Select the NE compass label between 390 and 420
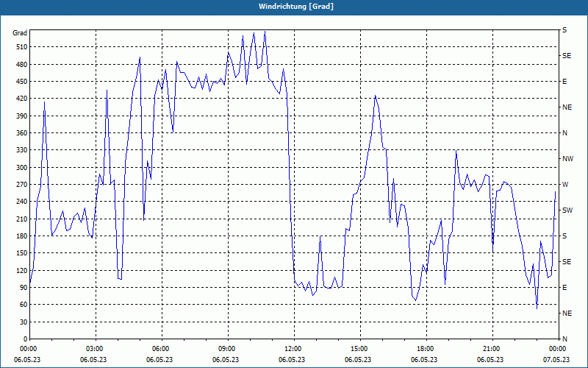This screenshot has width=588, height=368. pos(567,107)
